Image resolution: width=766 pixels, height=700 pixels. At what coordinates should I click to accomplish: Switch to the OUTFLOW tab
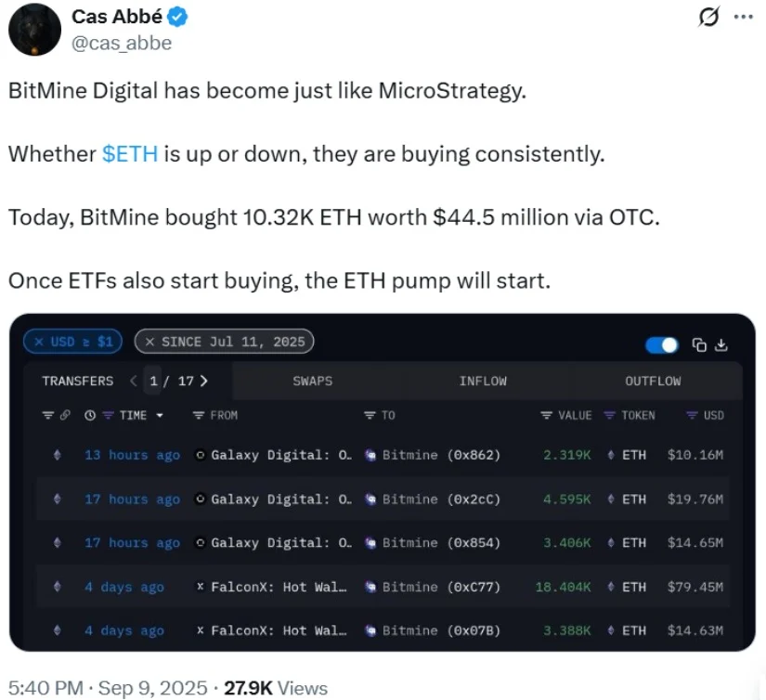pos(653,381)
